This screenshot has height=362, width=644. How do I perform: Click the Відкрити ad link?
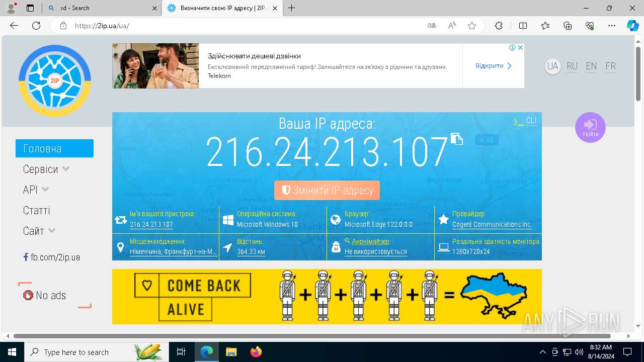pyautogui.click(x=494, y=66)
